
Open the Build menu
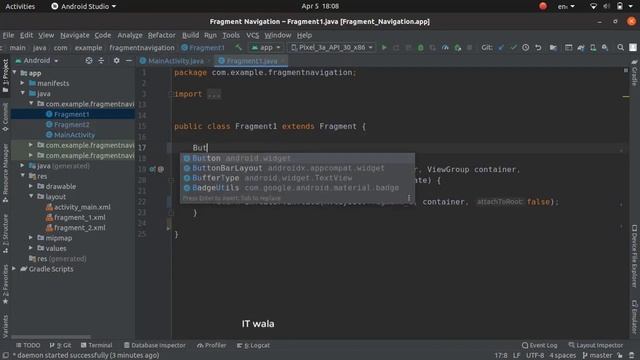click(x=190, y=35)
